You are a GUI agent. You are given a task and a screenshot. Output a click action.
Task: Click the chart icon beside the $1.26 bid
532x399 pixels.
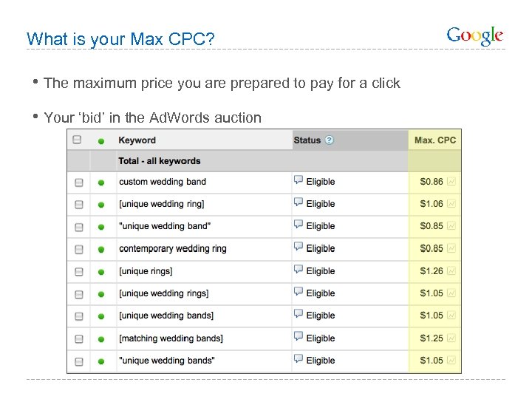[x=451, y=271]
